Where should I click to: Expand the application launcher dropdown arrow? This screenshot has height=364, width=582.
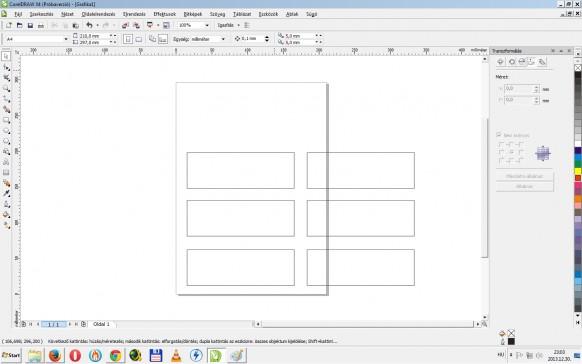pyautogui.click(x=158, y=25)
